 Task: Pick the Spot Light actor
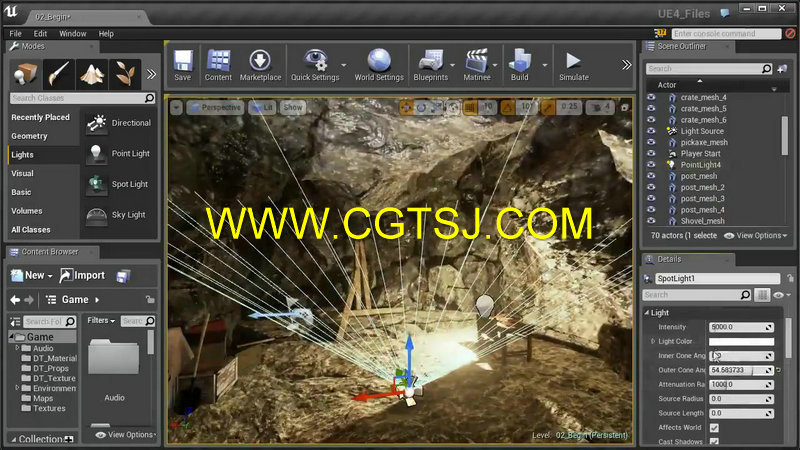click(119, 184)
